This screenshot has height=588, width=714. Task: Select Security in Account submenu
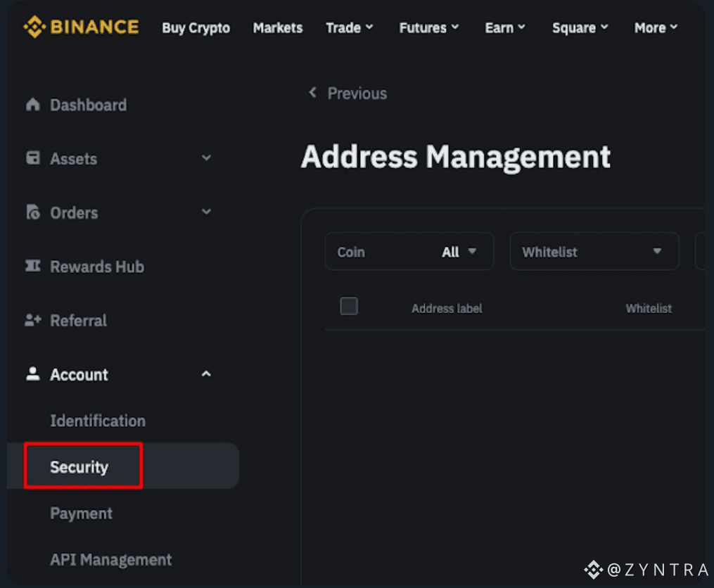click(79, 466)
